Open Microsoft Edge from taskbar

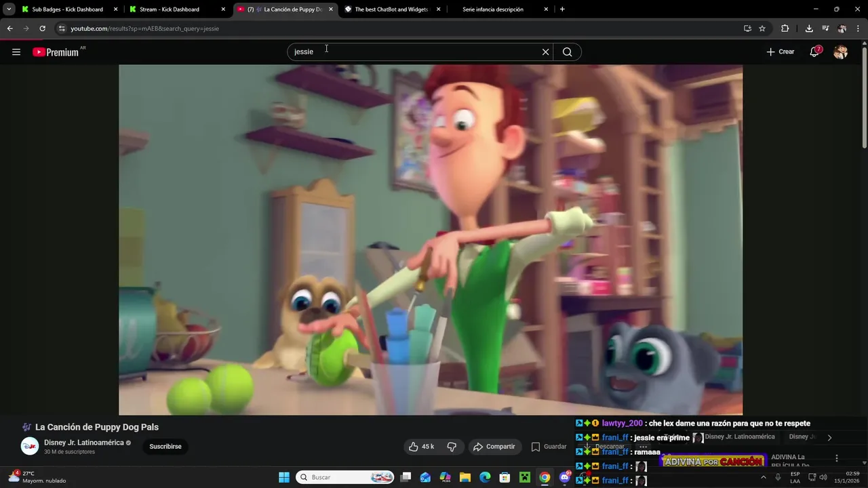[x=485, y=477]
